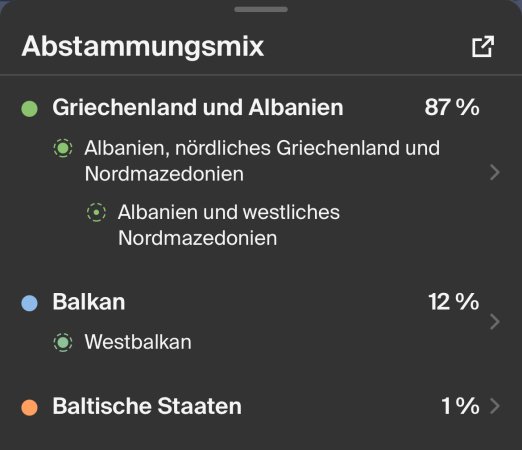Open the Baltische Staaten entry
522x450 pixels.
tap(147, 406)
